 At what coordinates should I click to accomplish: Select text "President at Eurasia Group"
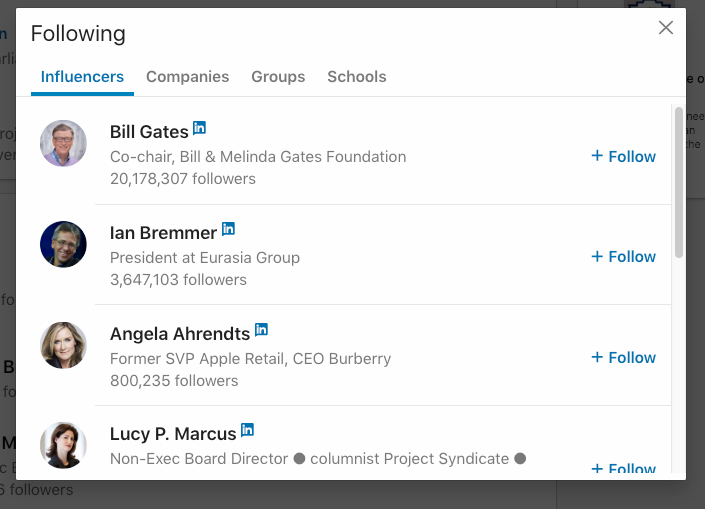205,258
